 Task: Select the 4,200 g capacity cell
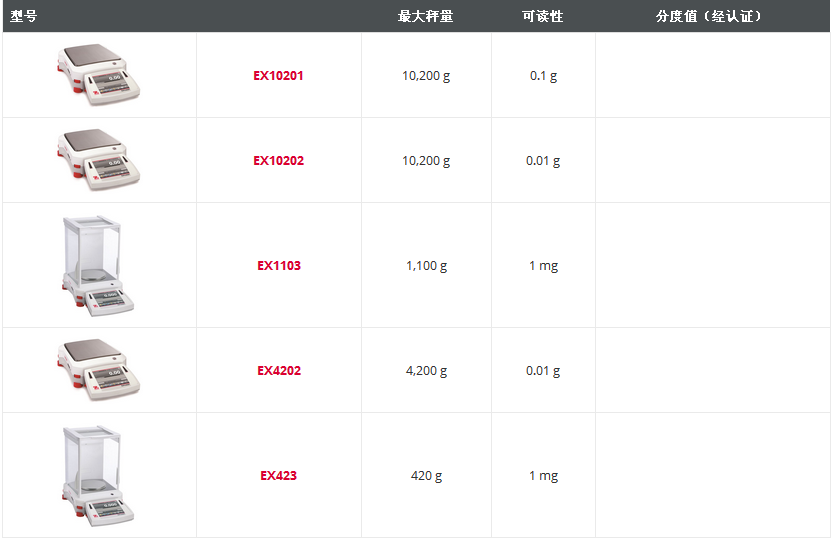pos(426,371)
